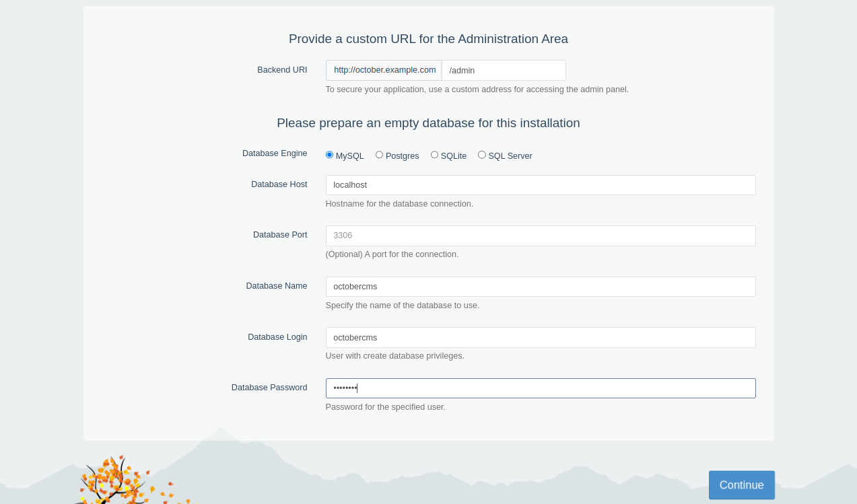Click the "Database Password" field label
Image resolution: width=857 pixels, height=504 pixels.
point(269,388)
